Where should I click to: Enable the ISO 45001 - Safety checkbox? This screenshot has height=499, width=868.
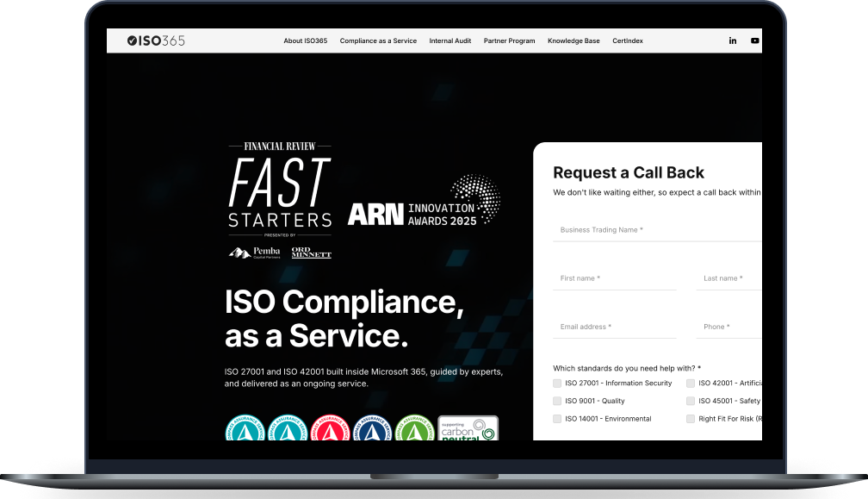coord(691,401)
